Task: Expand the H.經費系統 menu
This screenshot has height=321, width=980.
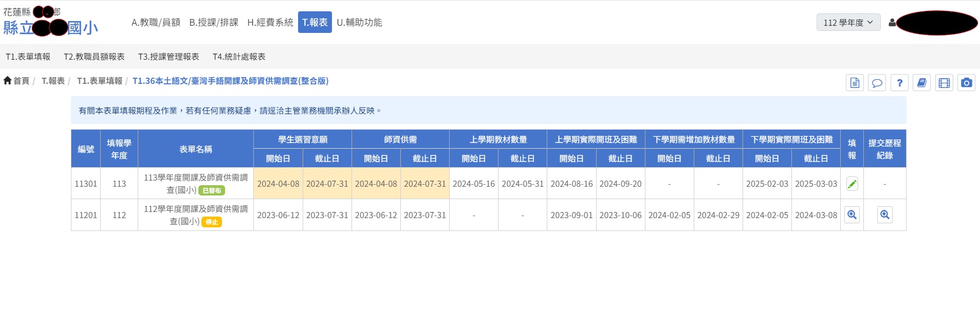Action: pos(270,23)
